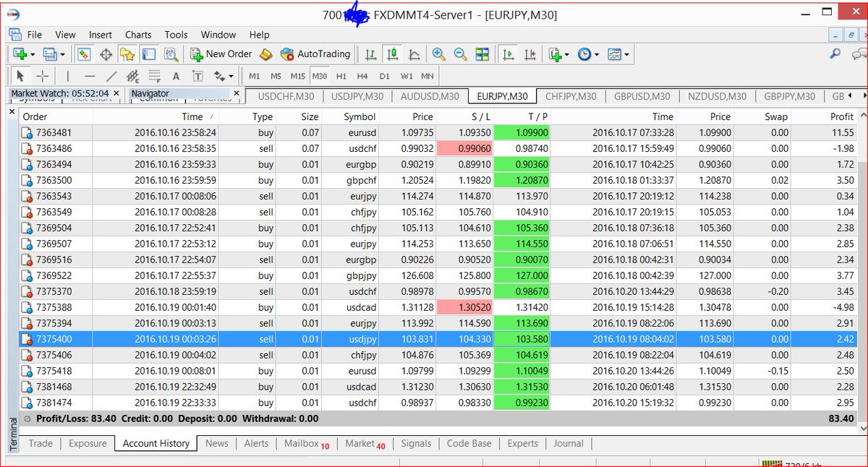Search with the magnifier icon at top right
This screenshot has width=868, height=467.
pos(835,53)
